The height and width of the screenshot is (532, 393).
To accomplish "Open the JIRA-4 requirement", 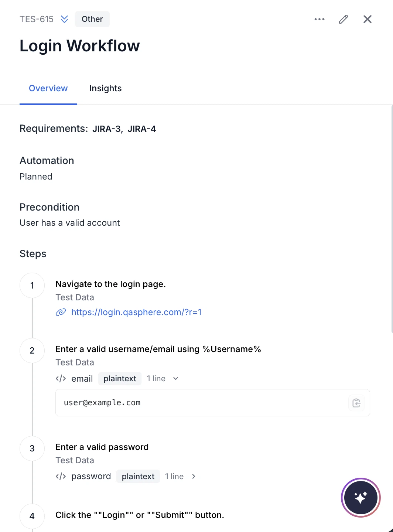I will 142,129.
